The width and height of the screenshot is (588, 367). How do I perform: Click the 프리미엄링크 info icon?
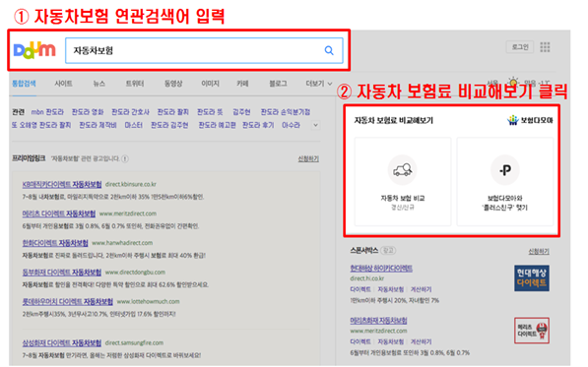125,158
